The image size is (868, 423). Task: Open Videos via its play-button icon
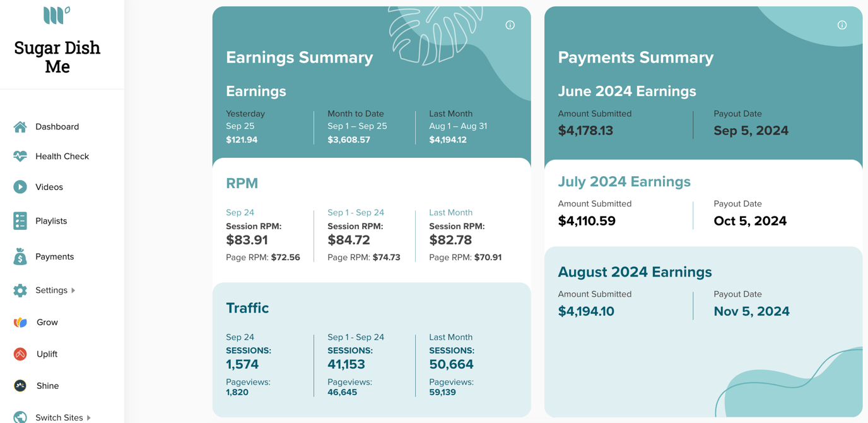20,186
